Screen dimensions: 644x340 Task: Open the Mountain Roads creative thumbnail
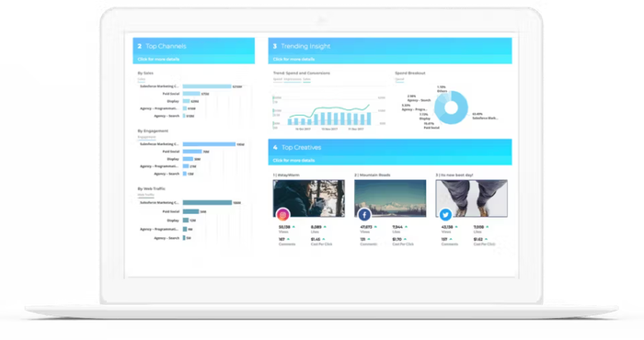pos(390,198)
